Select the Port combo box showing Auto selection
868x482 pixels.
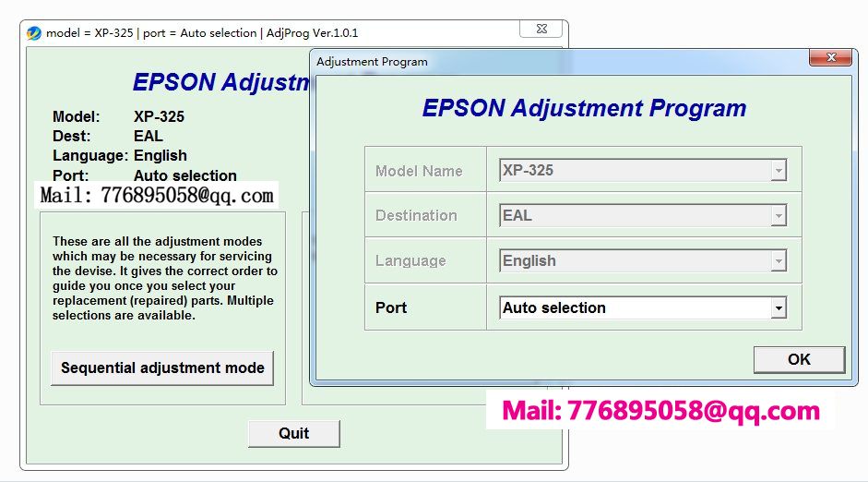(643, 308)
